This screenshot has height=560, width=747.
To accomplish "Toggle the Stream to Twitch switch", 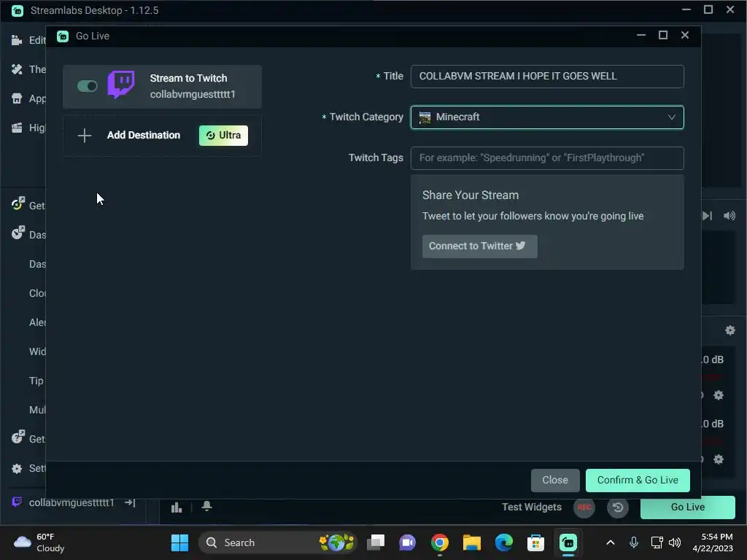I will click(x=88, y=86).
